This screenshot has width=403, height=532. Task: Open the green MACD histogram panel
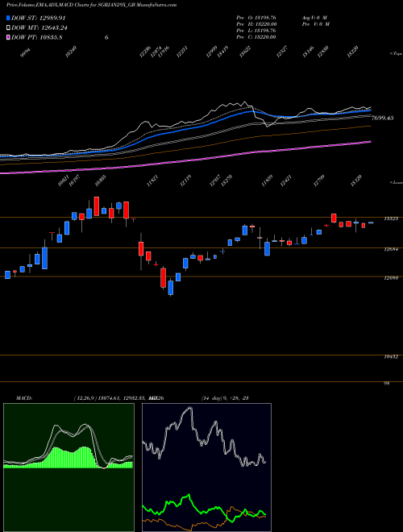pyautogui.click(x=69, y=468)
